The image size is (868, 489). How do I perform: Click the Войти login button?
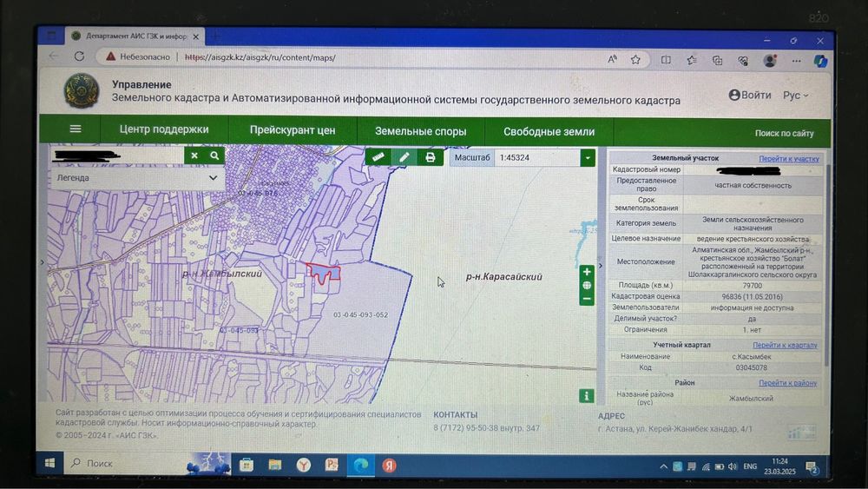[750, 95]
